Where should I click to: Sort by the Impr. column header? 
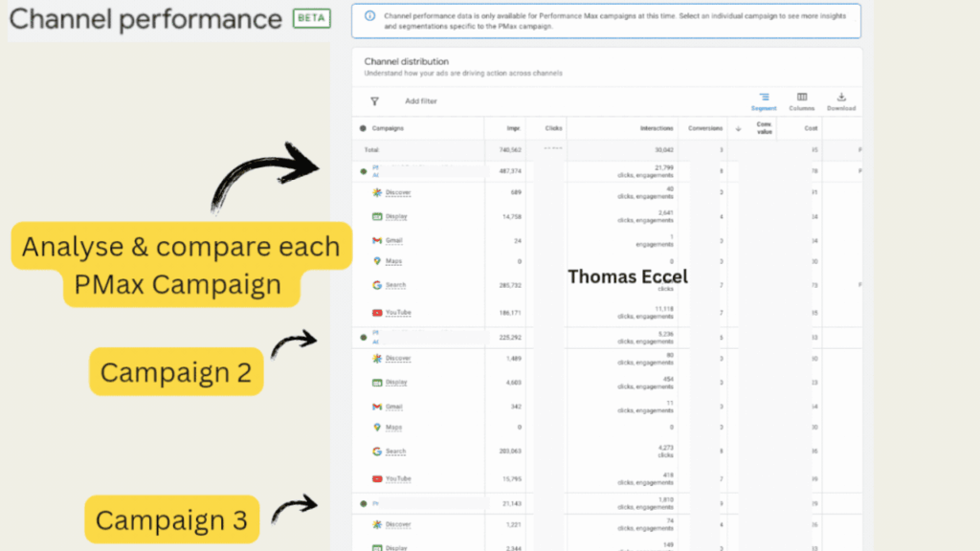click(514, 128)
